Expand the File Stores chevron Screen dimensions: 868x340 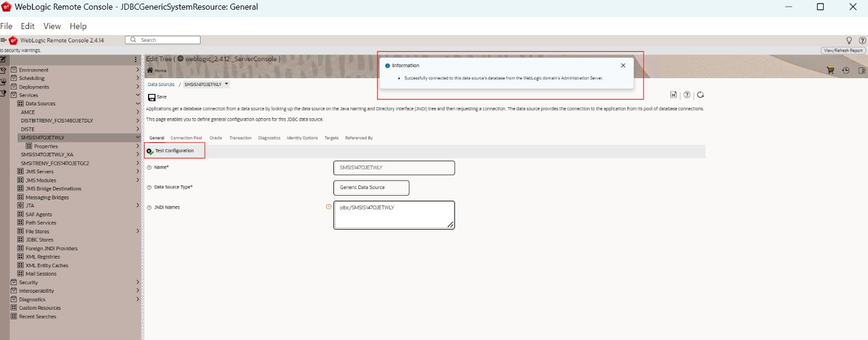coord(138,231)
